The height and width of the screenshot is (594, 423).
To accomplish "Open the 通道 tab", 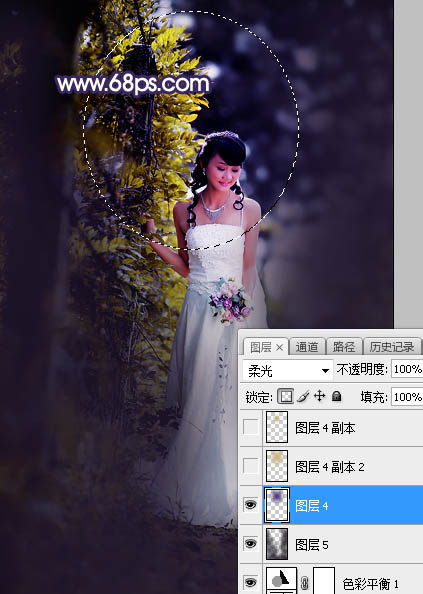I will tap(306, 346).
